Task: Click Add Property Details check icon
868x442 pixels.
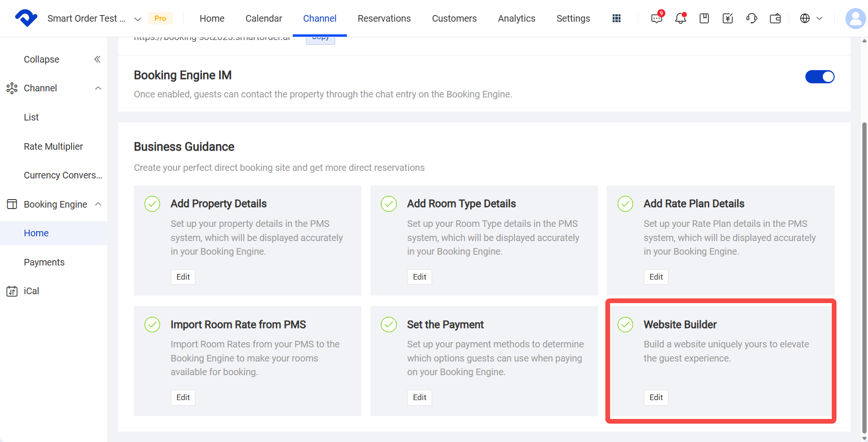Action: click(152, 204)
